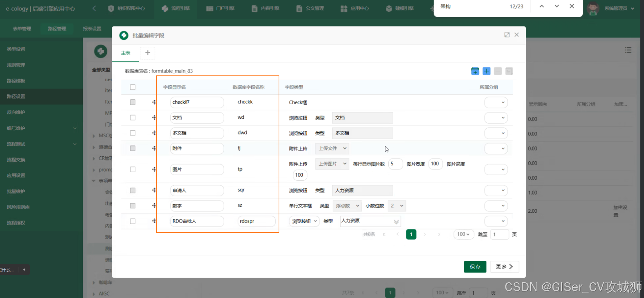Open the 公文管理 top menu
This screenshot has width=644, height=298.
click(310, 8)
